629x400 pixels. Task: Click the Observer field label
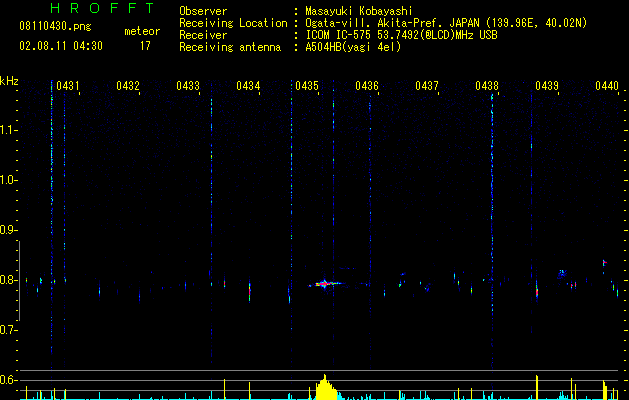pyautogui.click(x=203, y=11)
